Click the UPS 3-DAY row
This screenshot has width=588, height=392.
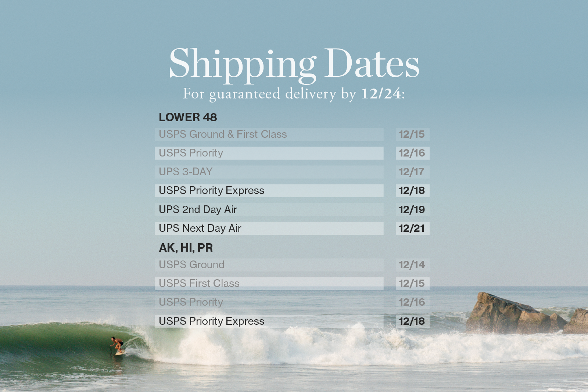pos(269,172)
